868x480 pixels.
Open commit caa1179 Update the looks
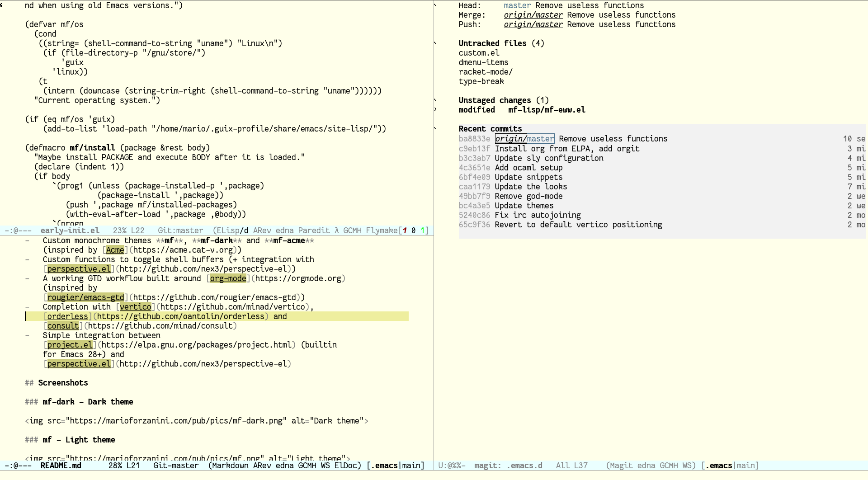point(662,187)
